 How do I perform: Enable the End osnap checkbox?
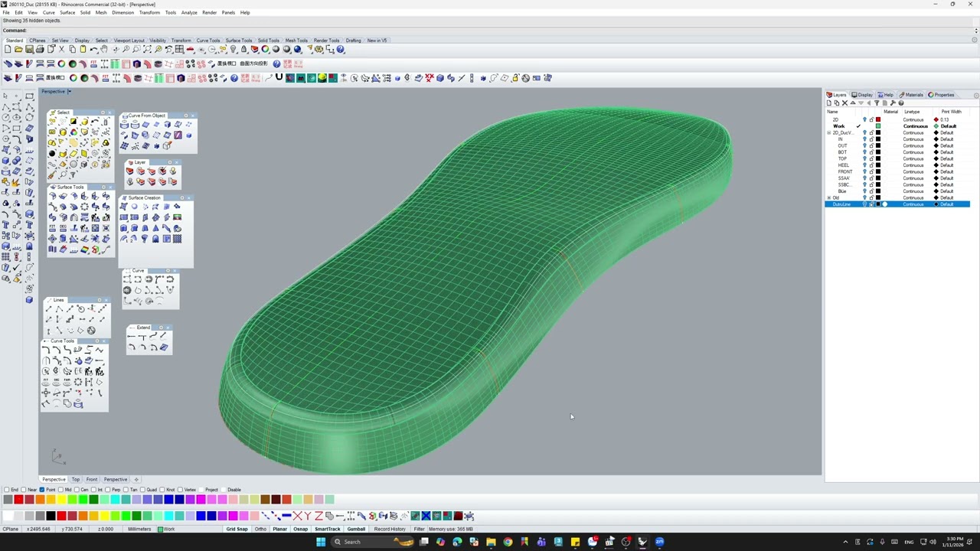point(7,490)
